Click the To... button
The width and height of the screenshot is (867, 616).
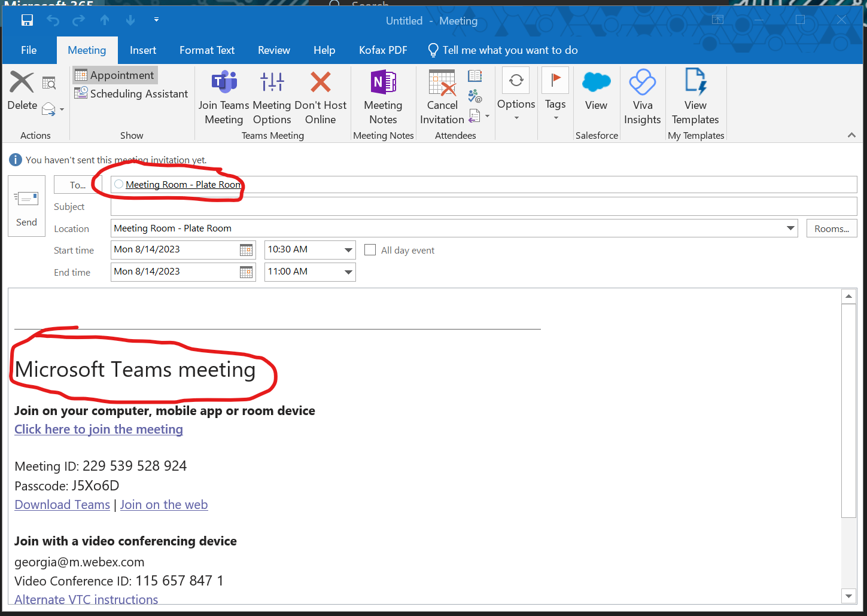click(78, 185)
